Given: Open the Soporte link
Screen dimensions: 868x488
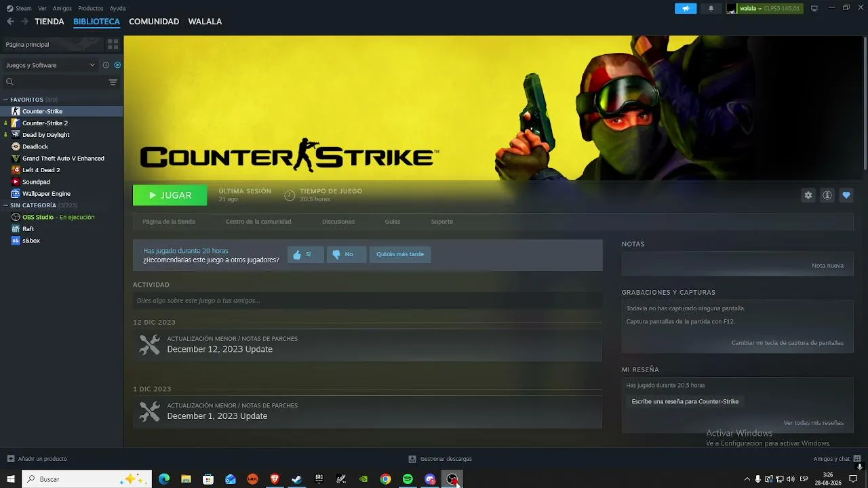Looking at the screenshot, I should (442, 222).
